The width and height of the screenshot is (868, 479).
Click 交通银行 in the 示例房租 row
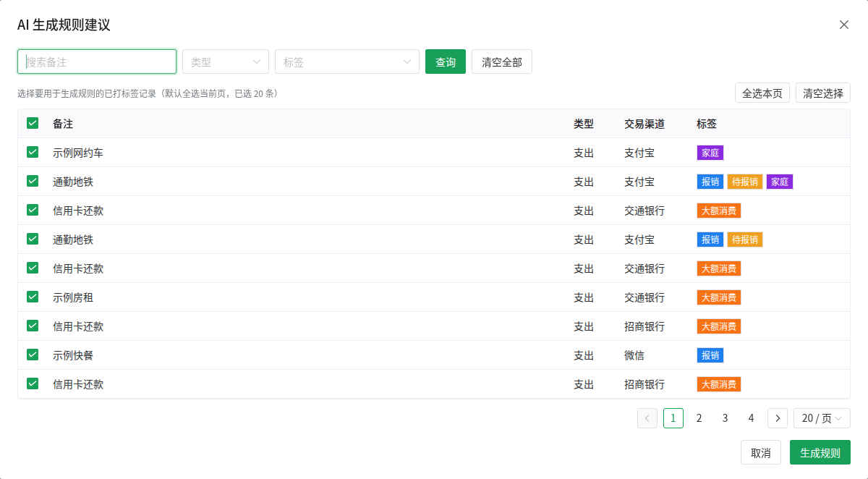pos(644,297)
